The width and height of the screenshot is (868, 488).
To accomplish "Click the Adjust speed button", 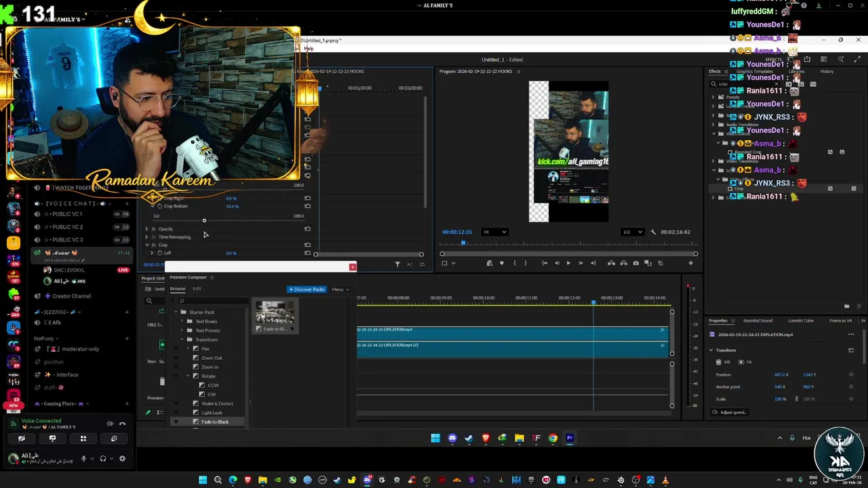I will (729, 412).
